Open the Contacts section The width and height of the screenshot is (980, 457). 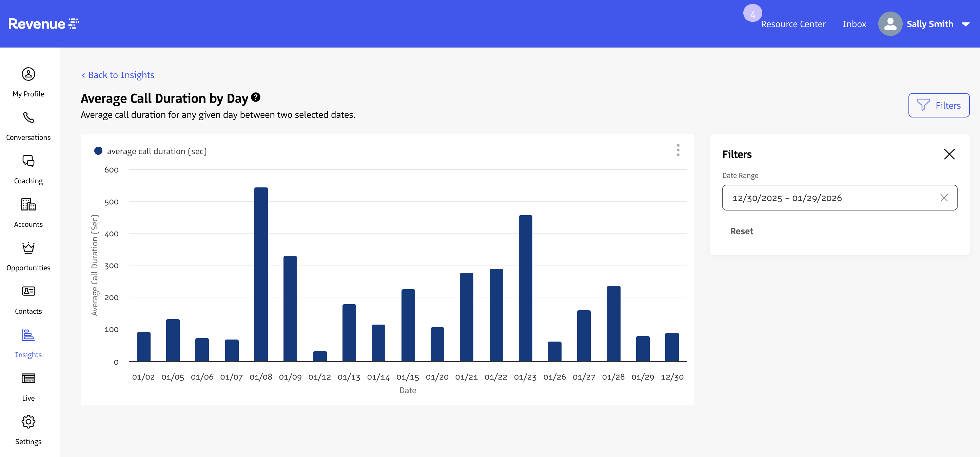[28, 298]
